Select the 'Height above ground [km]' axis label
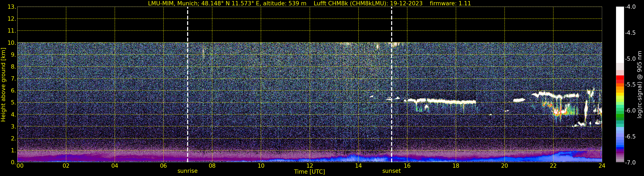This screenshot has height=176, width=644. (3, 85)
